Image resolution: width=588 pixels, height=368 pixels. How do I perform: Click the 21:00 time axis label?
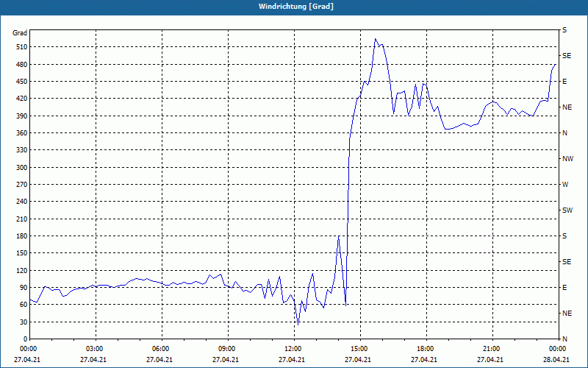click(492, 349)
